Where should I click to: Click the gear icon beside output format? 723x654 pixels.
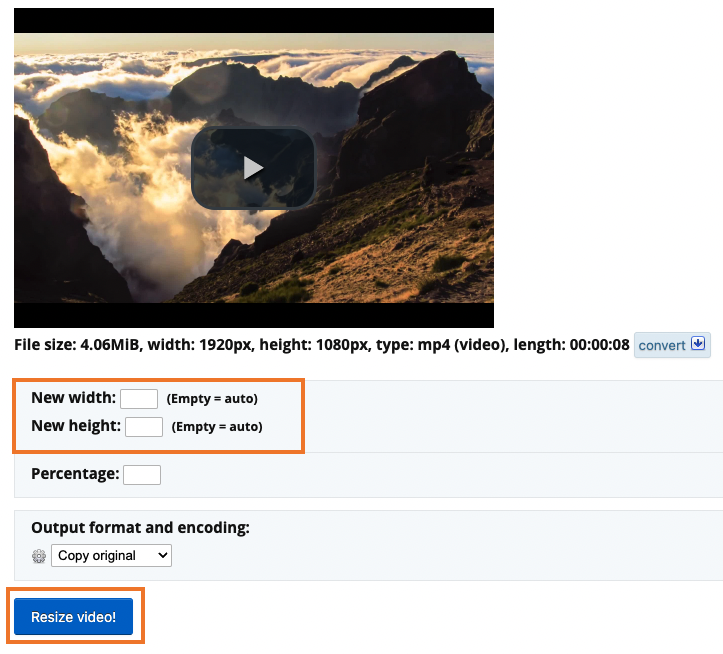pos(39,556)
